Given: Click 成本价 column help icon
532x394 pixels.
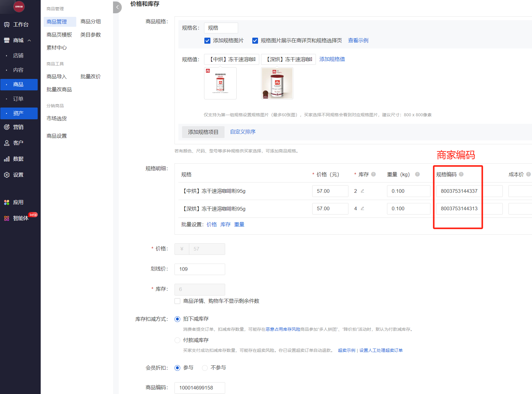Looking at the screenshot, I should coord(528,174).
